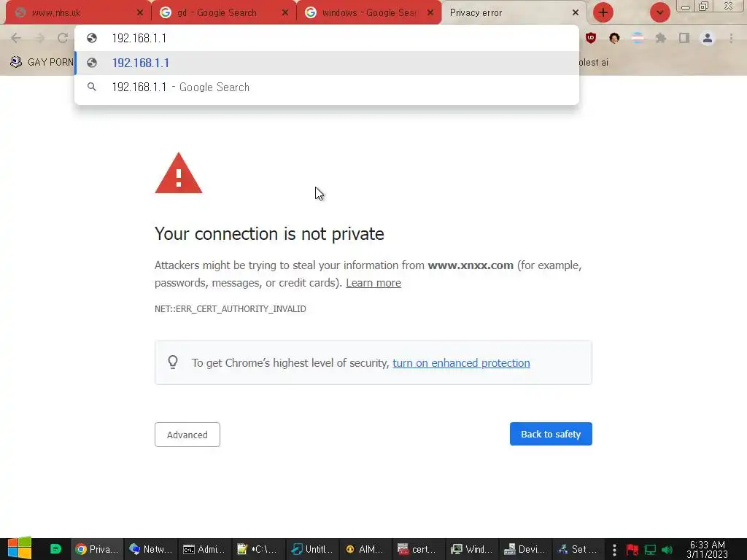Click the 'Learn more' link
Viewport: 747px width, 560px height.
pos(373,283)
